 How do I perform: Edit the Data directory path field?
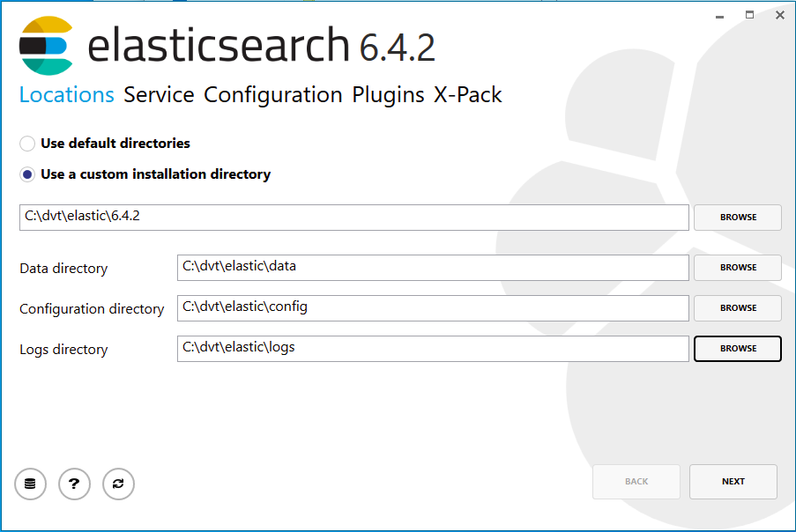point(433,267)
